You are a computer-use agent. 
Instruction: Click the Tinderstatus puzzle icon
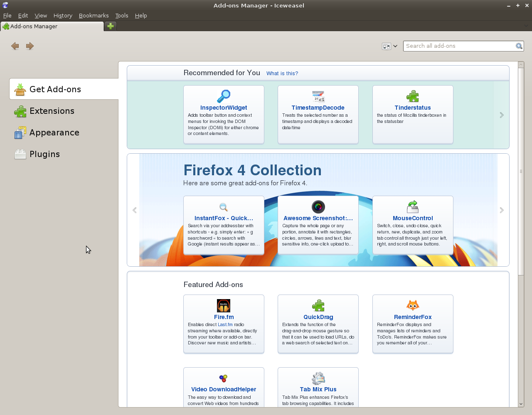pos(413,96)
